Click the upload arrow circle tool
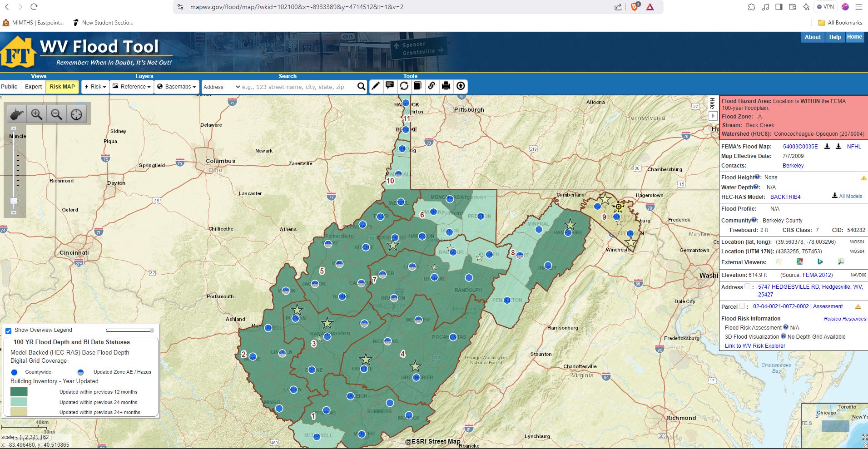The width and height of the screenshot is (868, 449). tap(461, 86)
